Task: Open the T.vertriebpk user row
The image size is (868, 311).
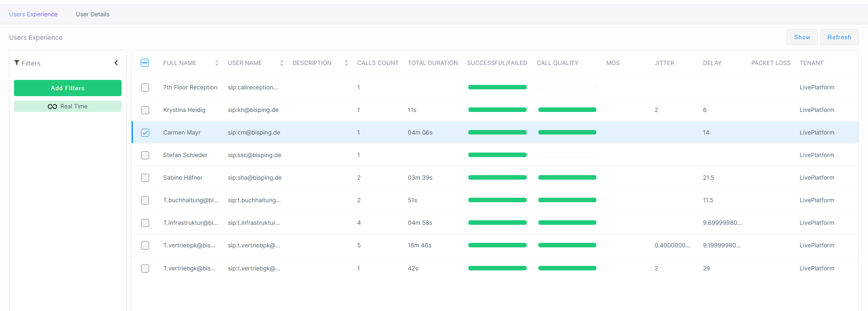Action: point(189,246)
